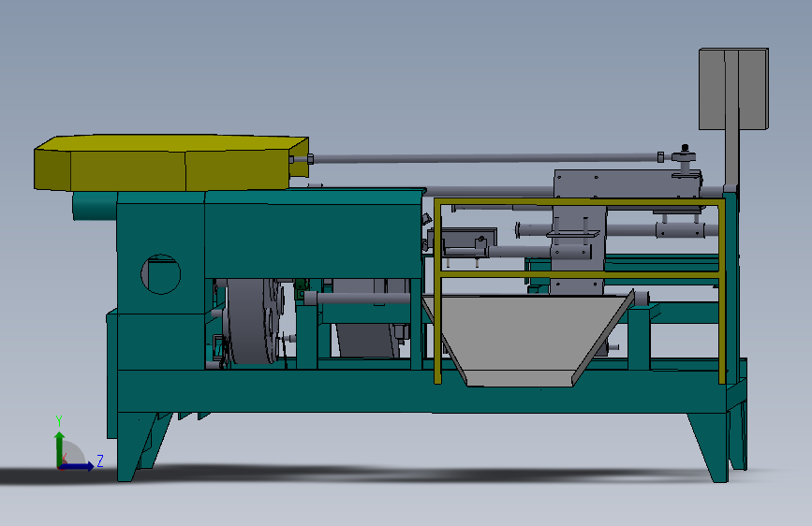
Task: Select the teal stub pipe under the hopper
Action: [x=95, y=206]
